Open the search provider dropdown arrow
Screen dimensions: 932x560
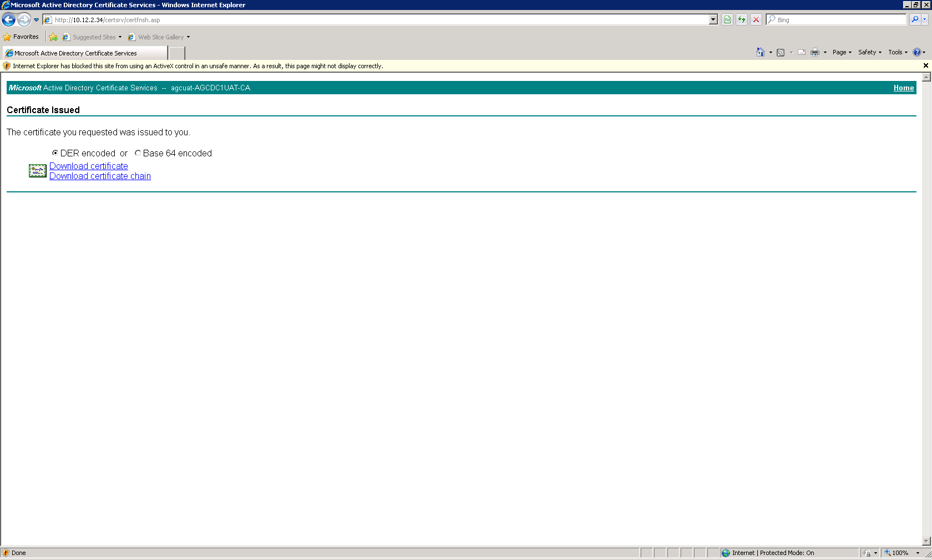pyautogui.click(x=924, y=19)
